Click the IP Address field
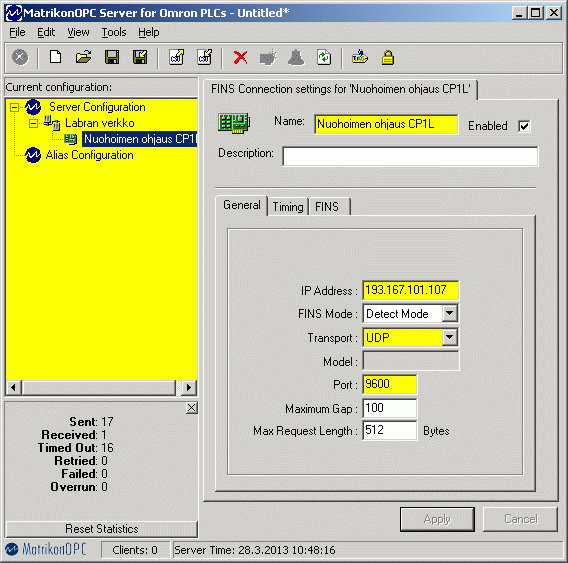The height and width of the screenshot is (563, 568). [410, 290]
